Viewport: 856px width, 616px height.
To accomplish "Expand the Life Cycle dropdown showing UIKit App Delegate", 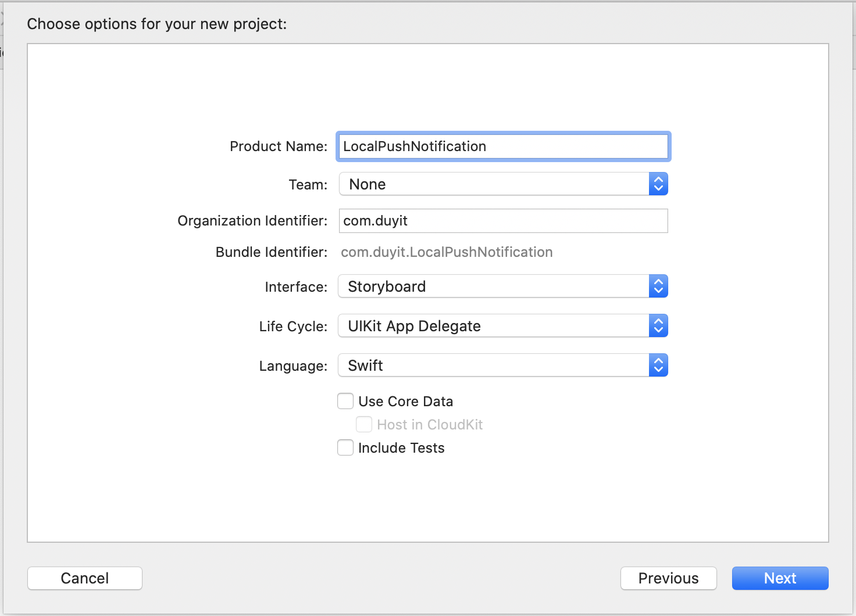I will [494, 326].
